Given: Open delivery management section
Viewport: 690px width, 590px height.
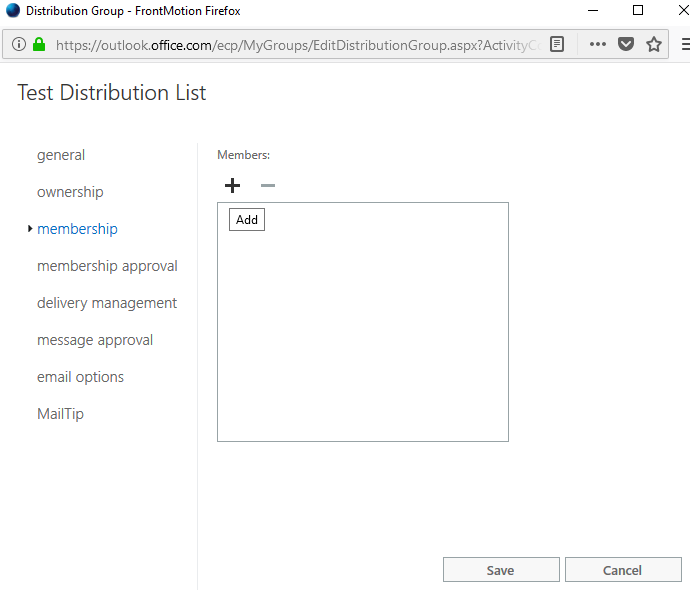Looking at the screenshot, I should coord(107,303).
